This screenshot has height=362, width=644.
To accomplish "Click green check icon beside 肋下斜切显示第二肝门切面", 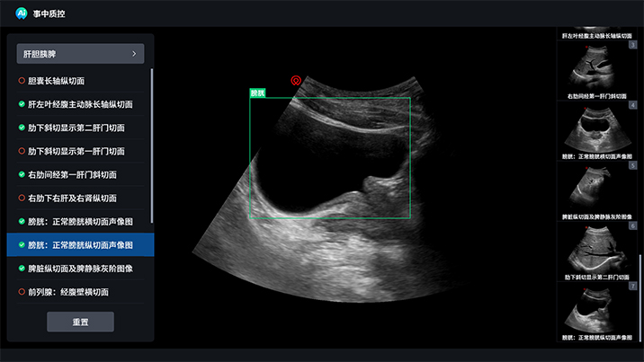I will click(x=22, y=128).
